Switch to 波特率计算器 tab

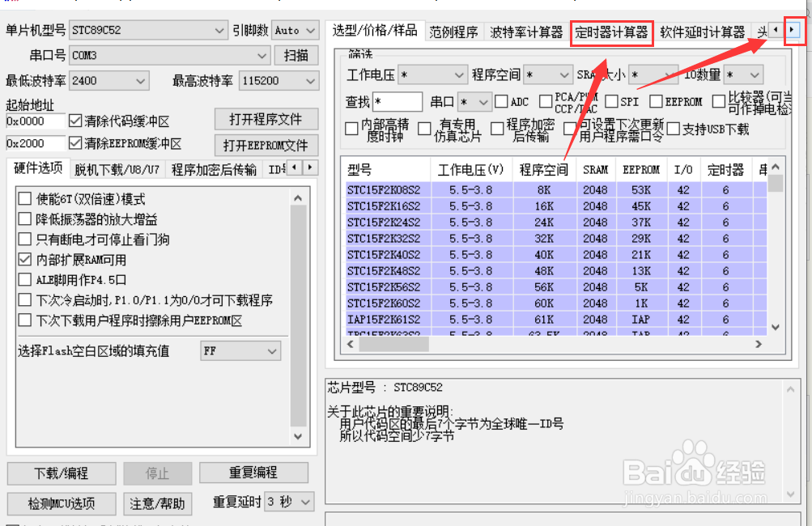pos(526,32)
